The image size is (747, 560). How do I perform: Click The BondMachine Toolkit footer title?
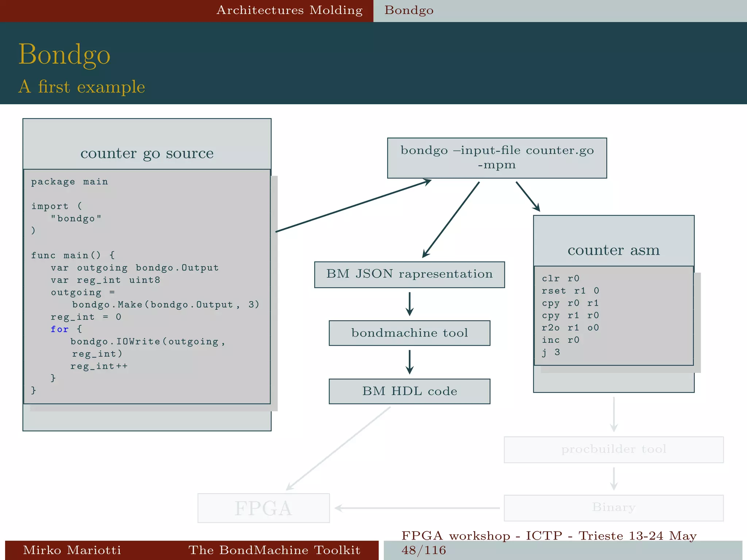click(x=274, y=550)
